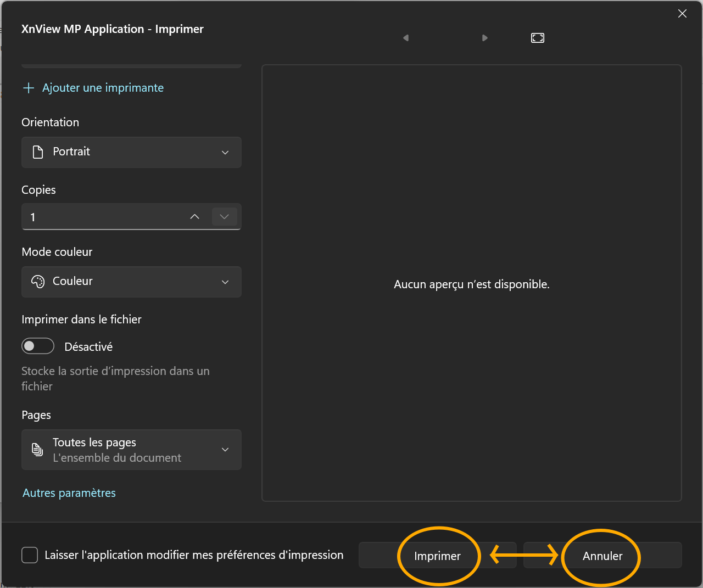703x588 pixels.
Task: Click inside the Copies number field
Action: pos(99,217)
